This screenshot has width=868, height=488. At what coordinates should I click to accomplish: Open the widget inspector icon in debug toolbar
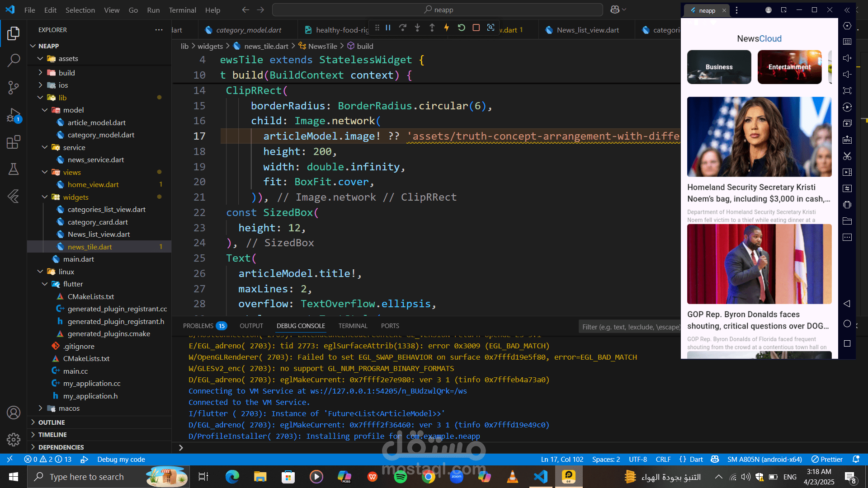491,28
